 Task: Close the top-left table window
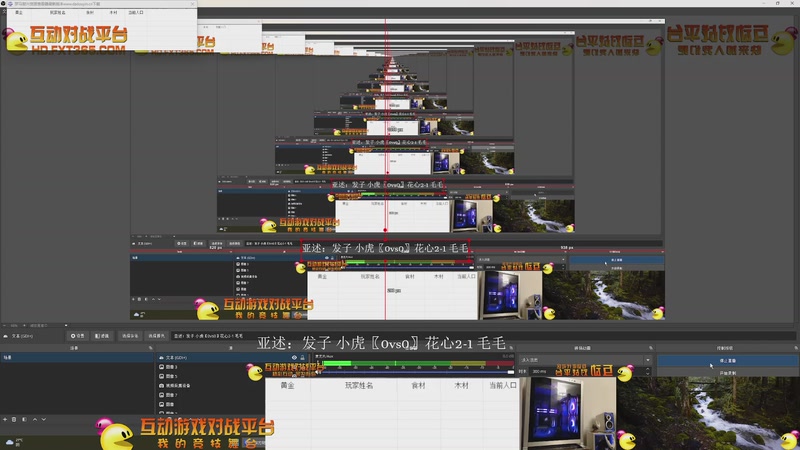click(x=192, y=4)
